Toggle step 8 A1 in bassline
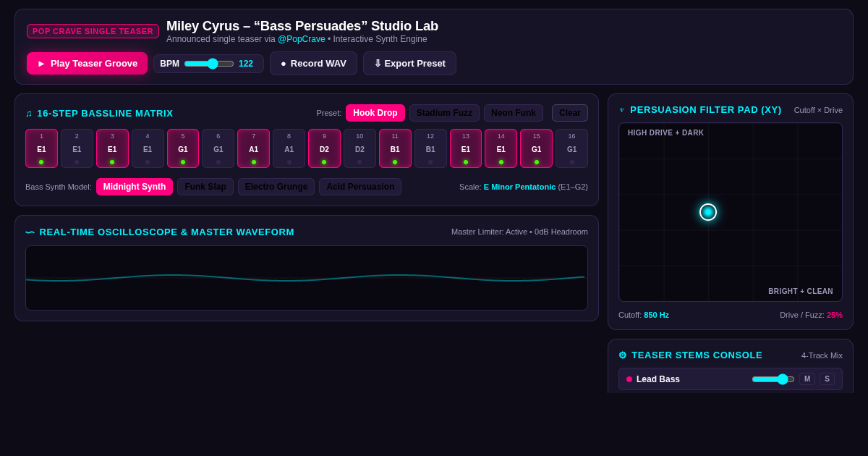 click(289, 148)
